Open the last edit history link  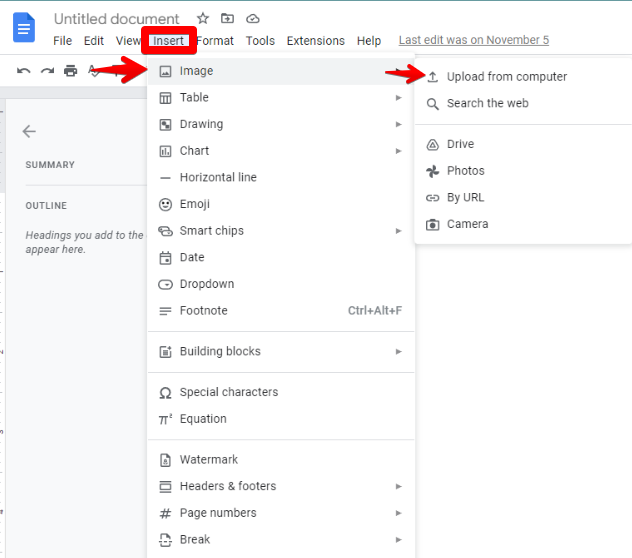pos(473,41)
